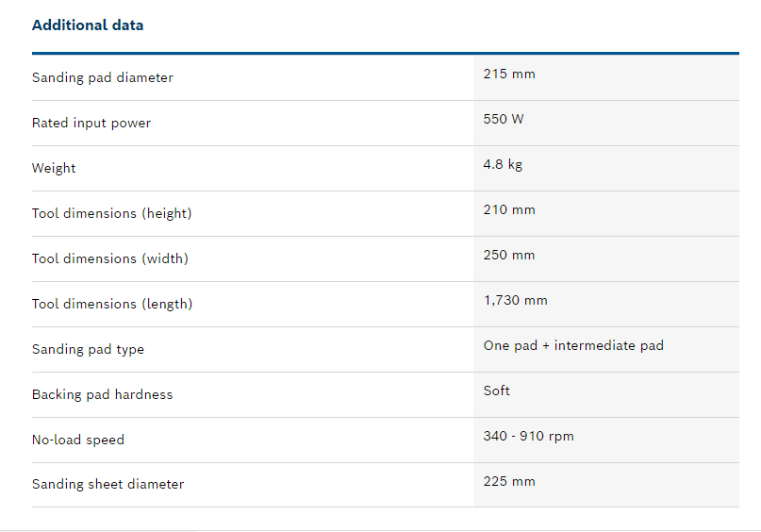The image size is (761, 532).
Task: Select the 1,730 mm value
Action: point(515,300)
